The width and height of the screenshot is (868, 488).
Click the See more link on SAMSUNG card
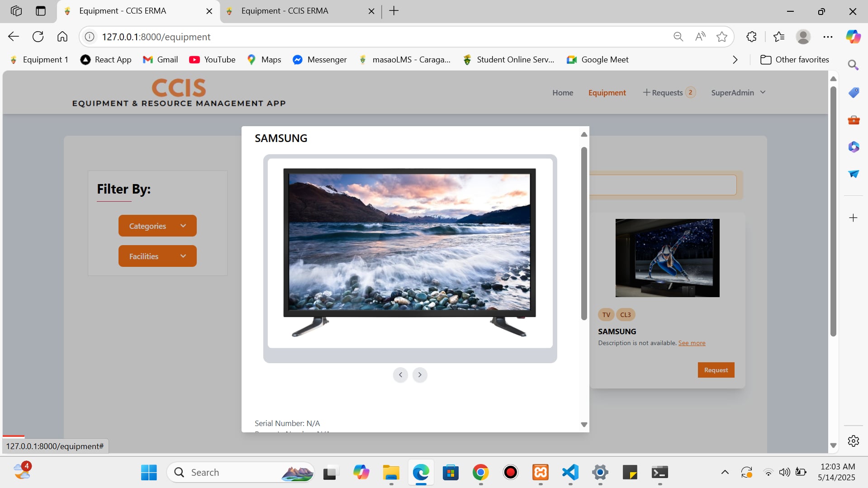coord(692,343)
